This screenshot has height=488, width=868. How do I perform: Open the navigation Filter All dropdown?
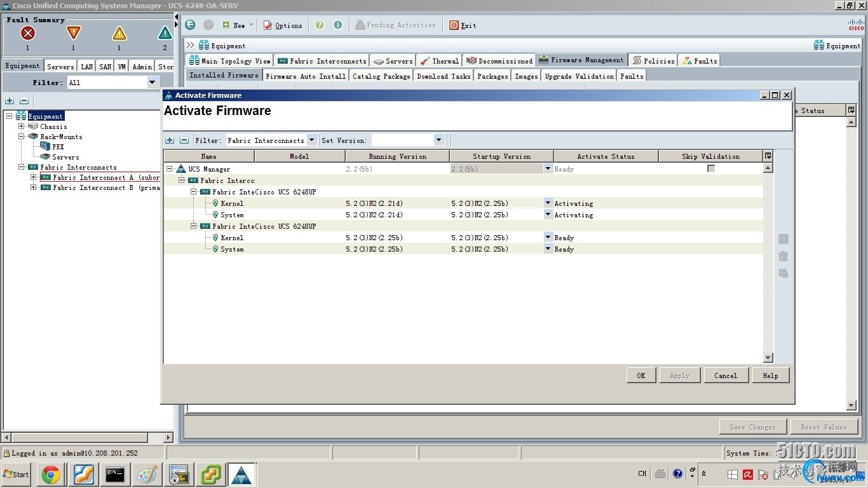click(x=152, y=82)
